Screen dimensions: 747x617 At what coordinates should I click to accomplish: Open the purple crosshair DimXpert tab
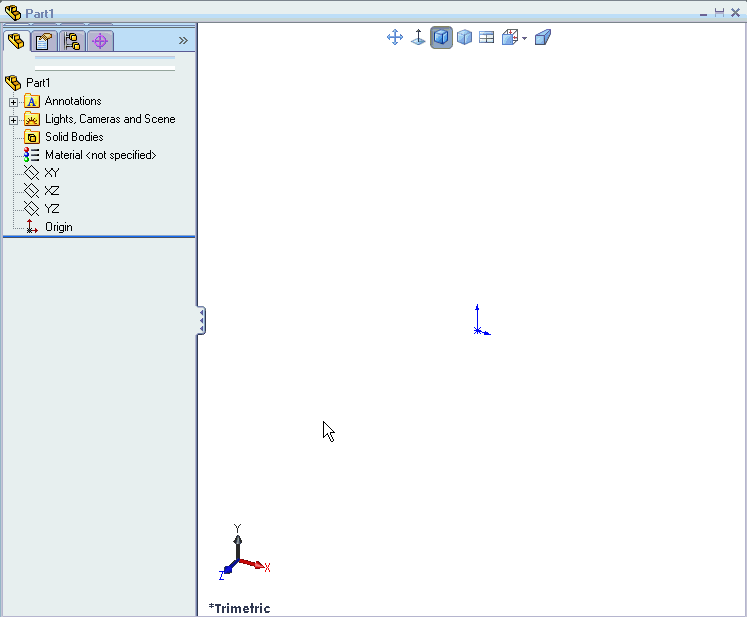point(99,41)
